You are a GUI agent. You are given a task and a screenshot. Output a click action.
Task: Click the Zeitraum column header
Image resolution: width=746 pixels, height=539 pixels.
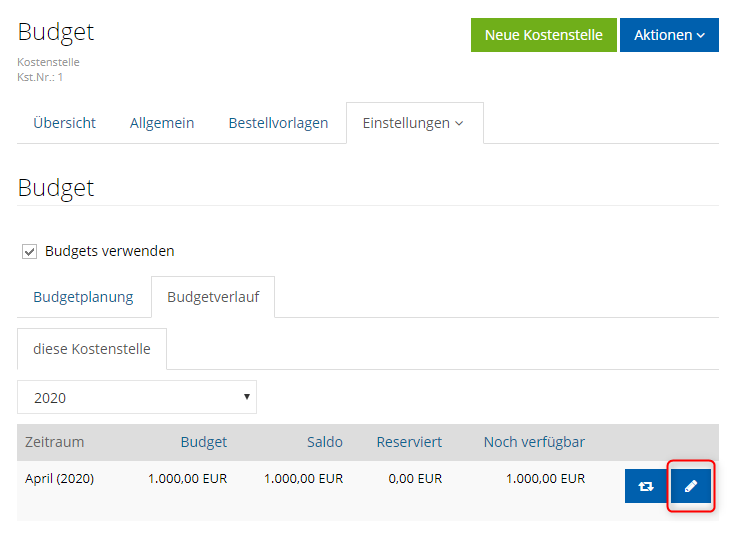(x=55, y=442)
